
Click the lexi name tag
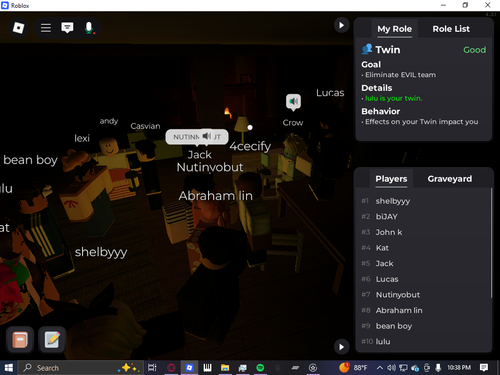[82, 138]
